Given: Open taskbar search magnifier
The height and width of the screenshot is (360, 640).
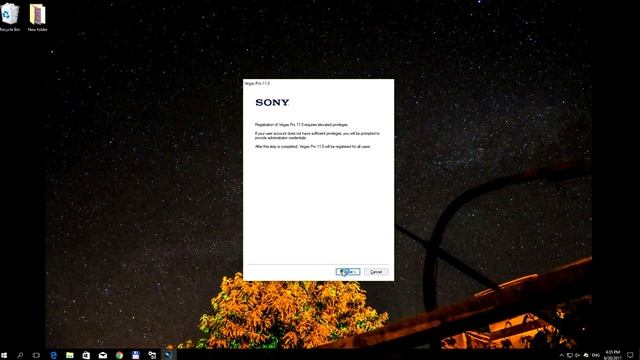Looking at the screenshot, I should pyautogui.click(x=20, y=355).
